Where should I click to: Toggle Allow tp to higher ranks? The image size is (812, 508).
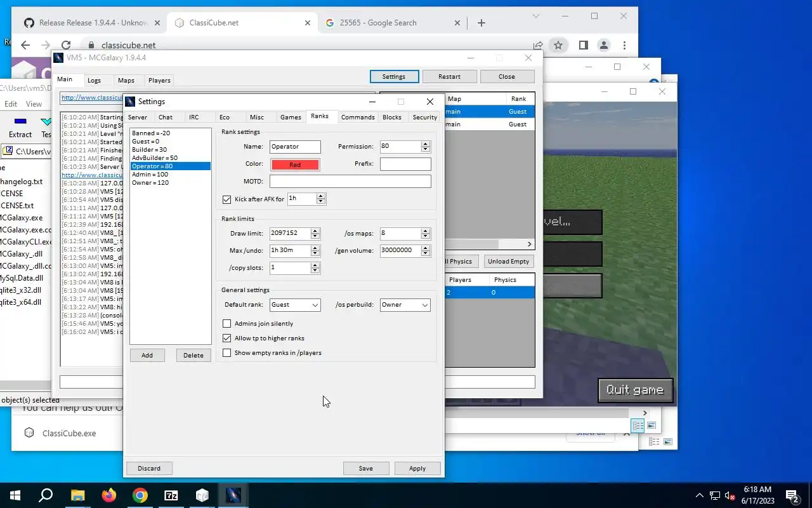pyautogui.click(x=226, y=338)
